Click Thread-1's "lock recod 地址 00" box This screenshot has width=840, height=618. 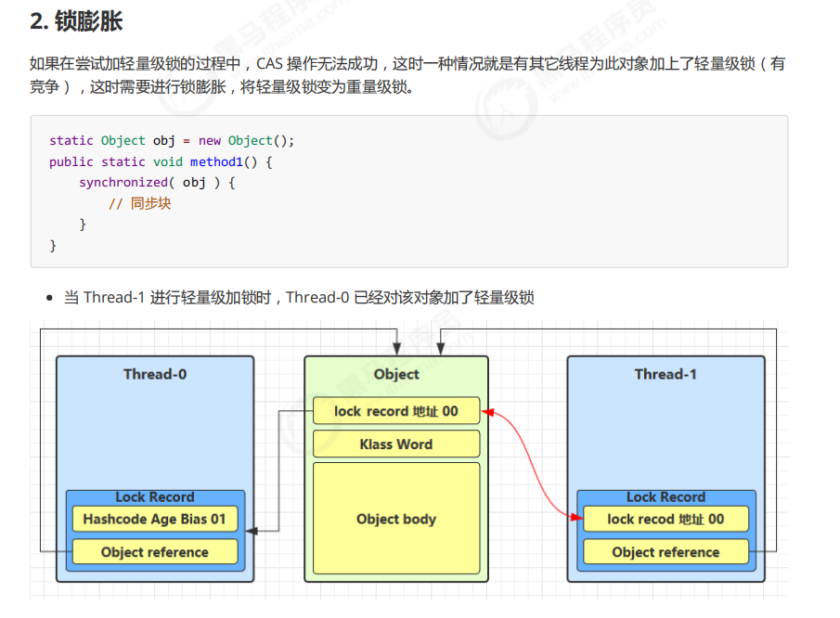point(666,519)
